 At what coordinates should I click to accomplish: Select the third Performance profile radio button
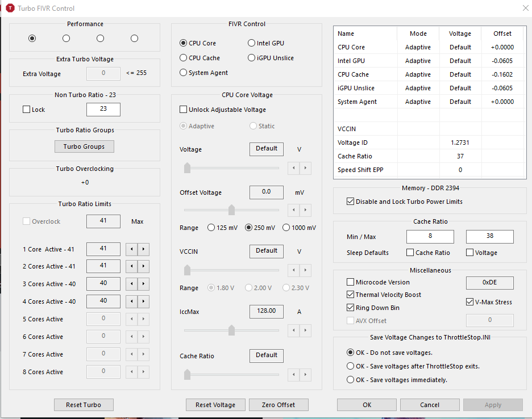click(x=100, y=38)
